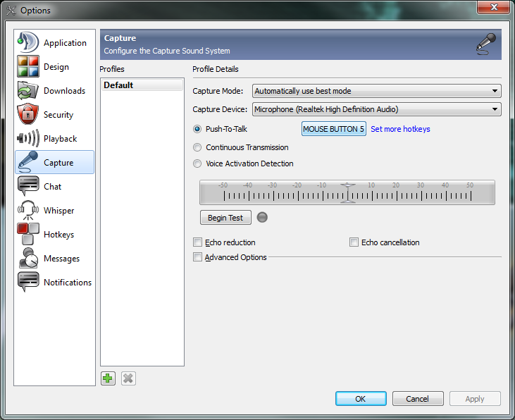Go to Application settings label
This screenshot has height=420, width=515.
[x=65, y=43]
